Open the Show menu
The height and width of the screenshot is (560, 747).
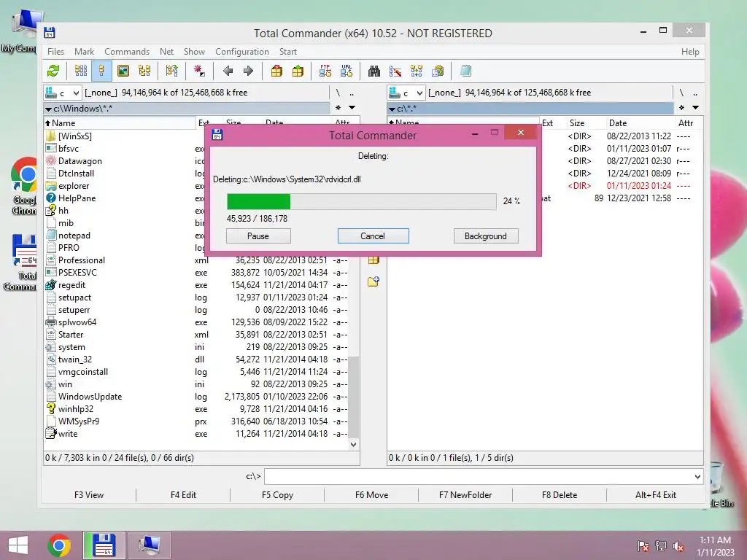pyautogui.click(x=194, y=52)
